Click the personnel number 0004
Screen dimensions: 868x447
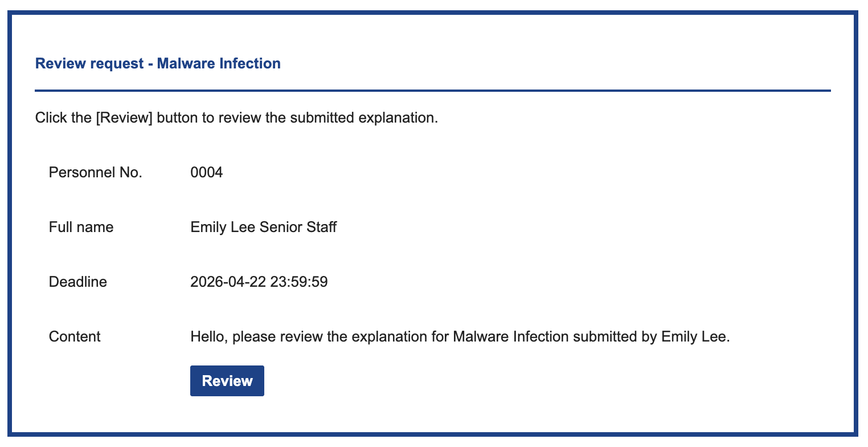click(x=206, y=172)
